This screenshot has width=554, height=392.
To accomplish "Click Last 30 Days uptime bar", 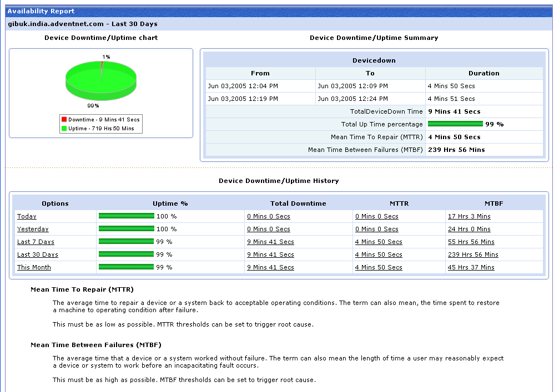I will (126, 254).
